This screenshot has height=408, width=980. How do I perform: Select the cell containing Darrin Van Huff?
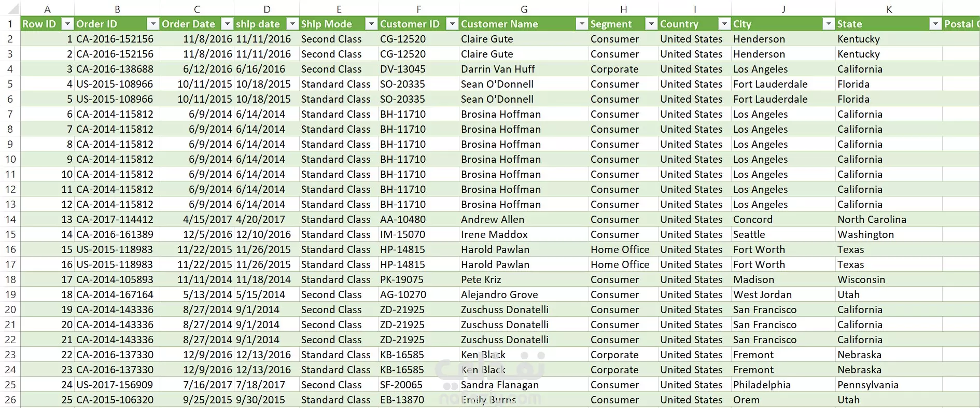pyautogui.click(x=524, y=69)
